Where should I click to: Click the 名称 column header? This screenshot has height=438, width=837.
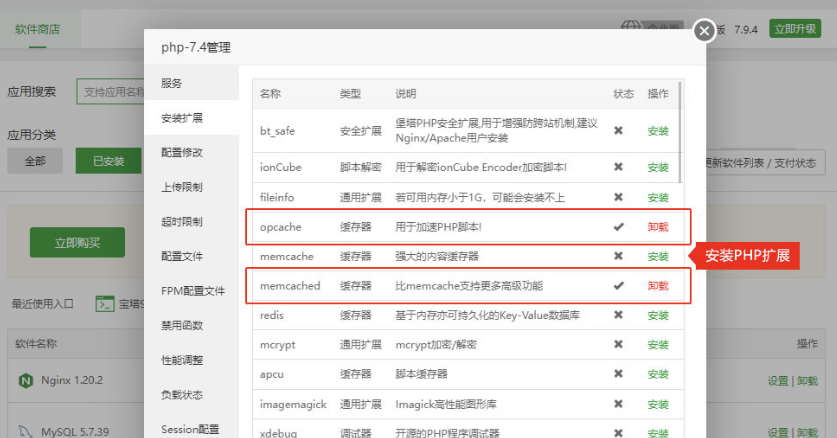click(270, 94)
